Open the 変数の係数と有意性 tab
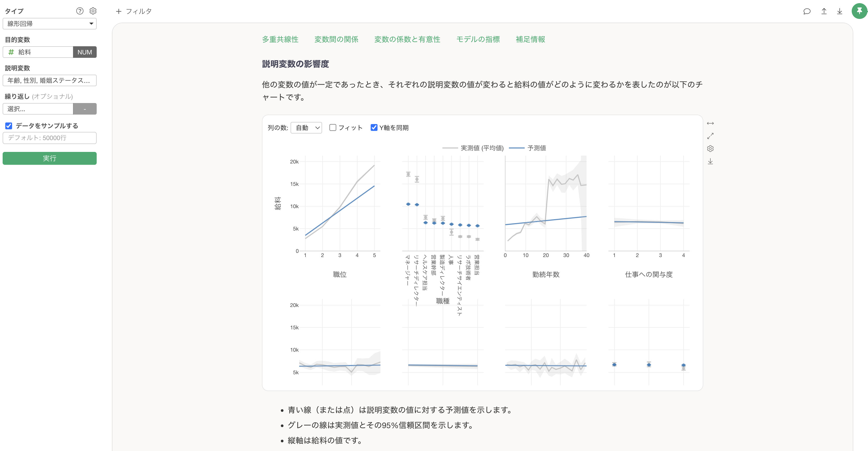Screen dimensions: 868x451 coord(407,39)
